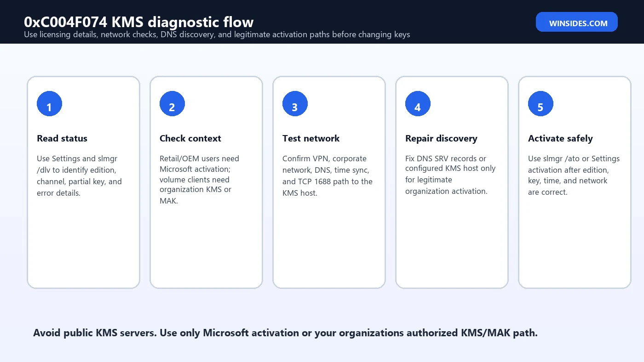Click the paragraph 'Use Settings and slmgr /dlv'
Viewport: 644px width, 362px height.
[79, 175]
